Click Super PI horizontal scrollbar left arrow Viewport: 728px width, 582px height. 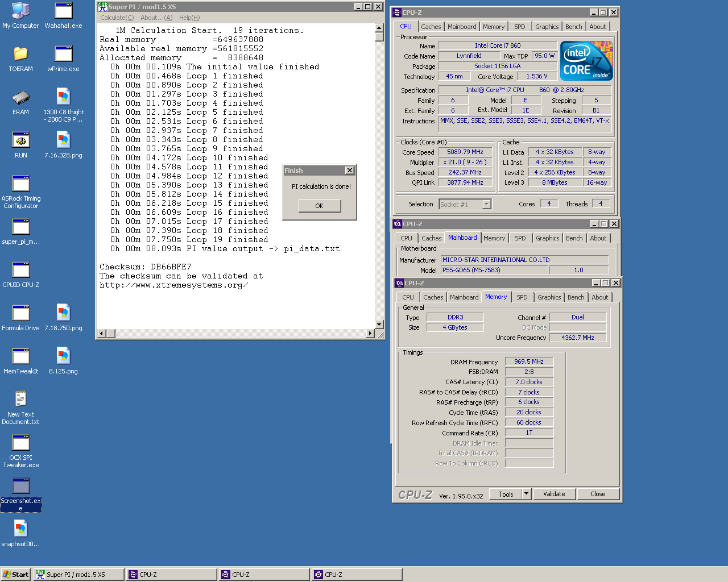102,333
